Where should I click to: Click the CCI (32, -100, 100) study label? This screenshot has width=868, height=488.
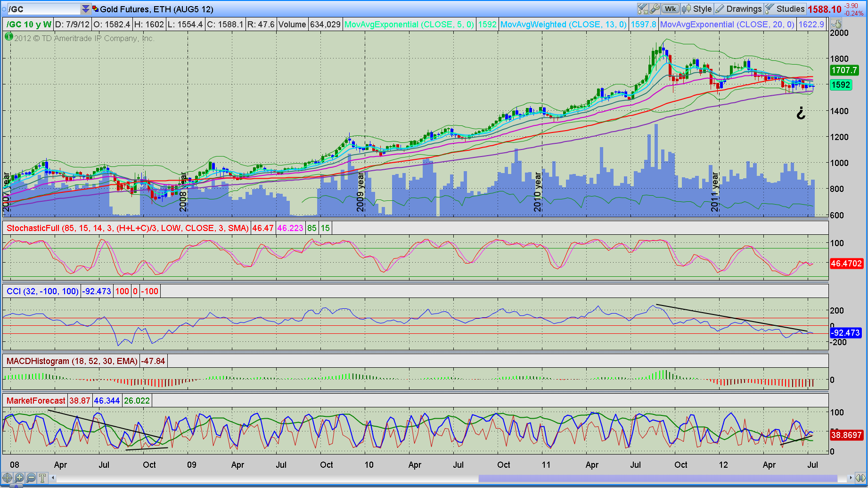(42, 291)
